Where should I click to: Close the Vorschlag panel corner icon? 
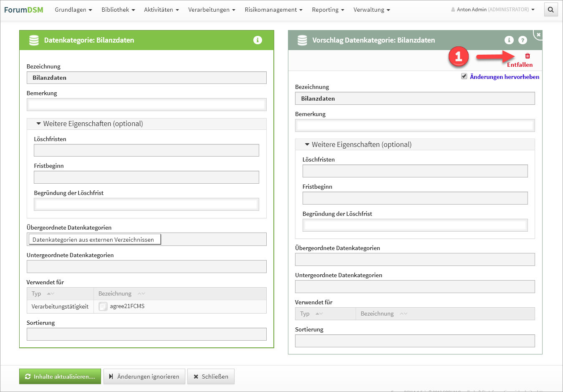pyautogui.click(x=538, y=35)
